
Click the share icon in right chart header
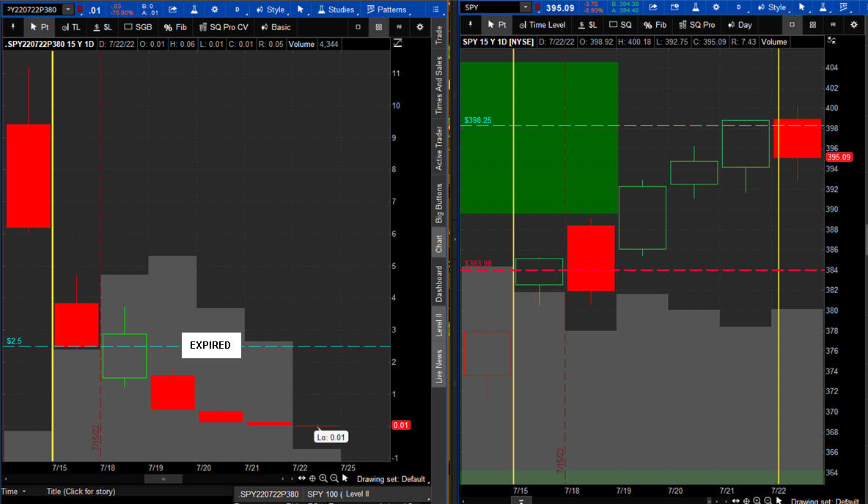tap(653, 7)
